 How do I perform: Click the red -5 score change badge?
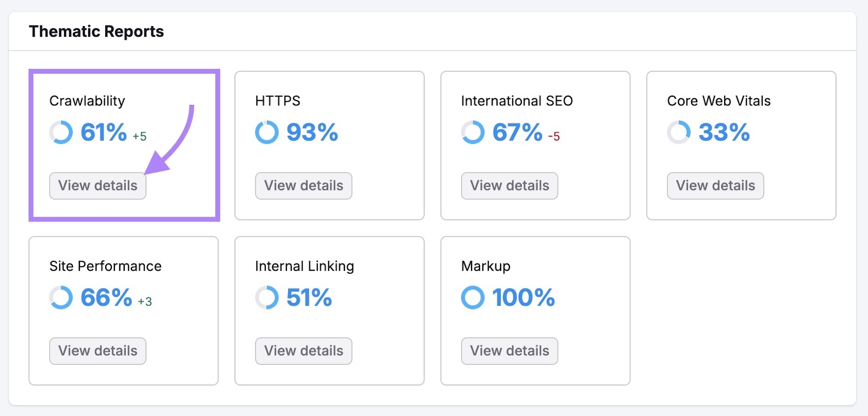click(x=552, y=137)
